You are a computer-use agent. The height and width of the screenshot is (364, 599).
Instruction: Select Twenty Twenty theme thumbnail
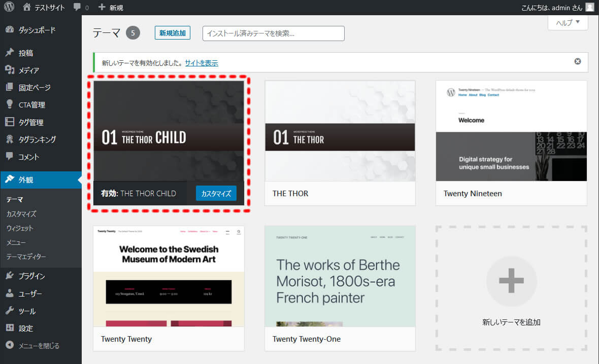[169, 276]
